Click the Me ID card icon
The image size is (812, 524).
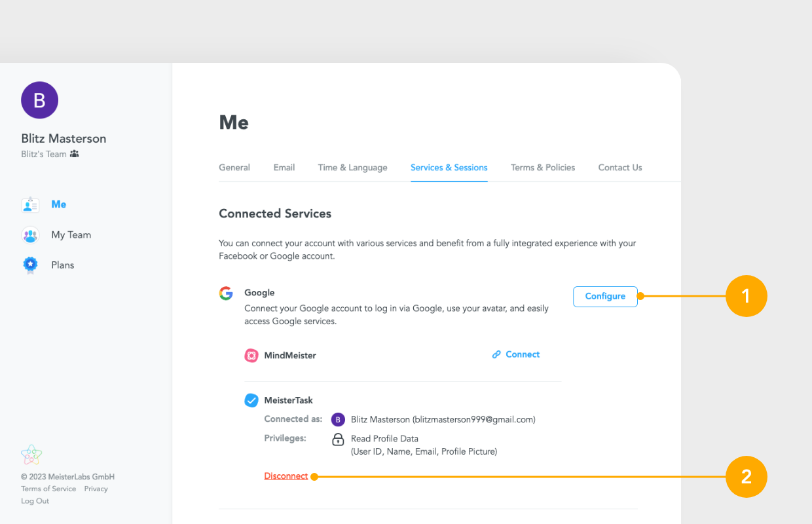tap(30, 204)
